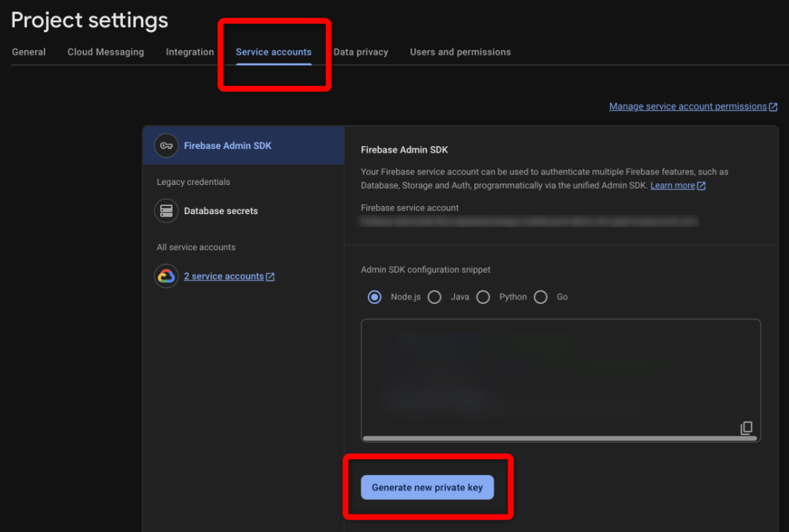Click the snippet box horizontal scrollbar
789x532 pixels.
point(559,438)
